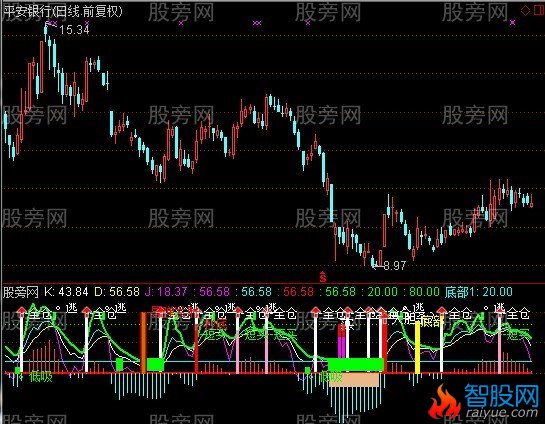Viewport: 545px width, 424px height.
Task: Click the widest green horizontal block
Action: [x=356, y=365]
